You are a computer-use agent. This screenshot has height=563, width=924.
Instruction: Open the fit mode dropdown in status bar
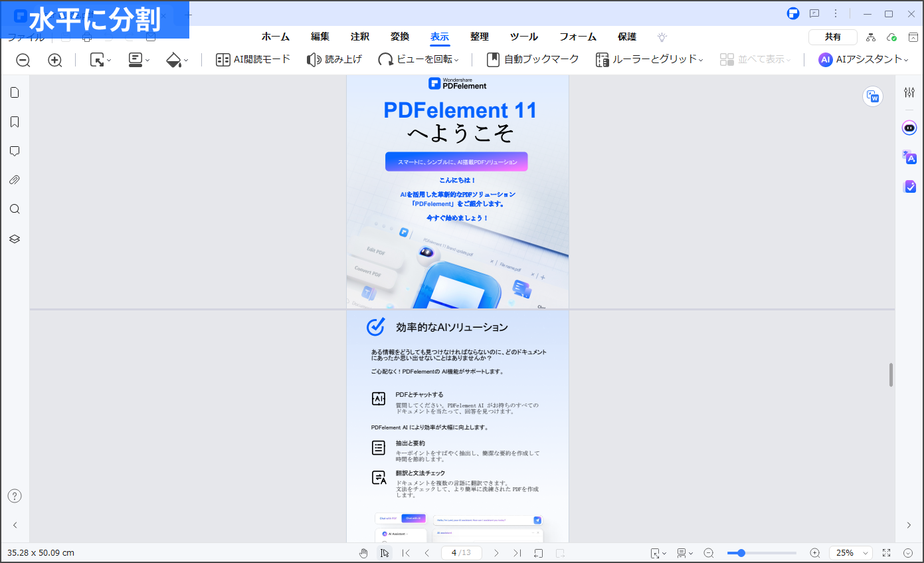click(x=658, y=553)
